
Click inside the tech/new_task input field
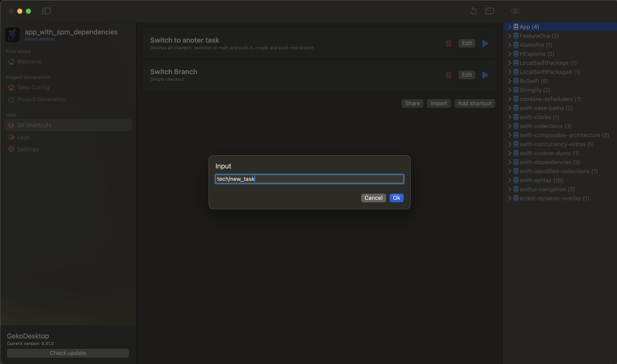[x=309, y=179]
